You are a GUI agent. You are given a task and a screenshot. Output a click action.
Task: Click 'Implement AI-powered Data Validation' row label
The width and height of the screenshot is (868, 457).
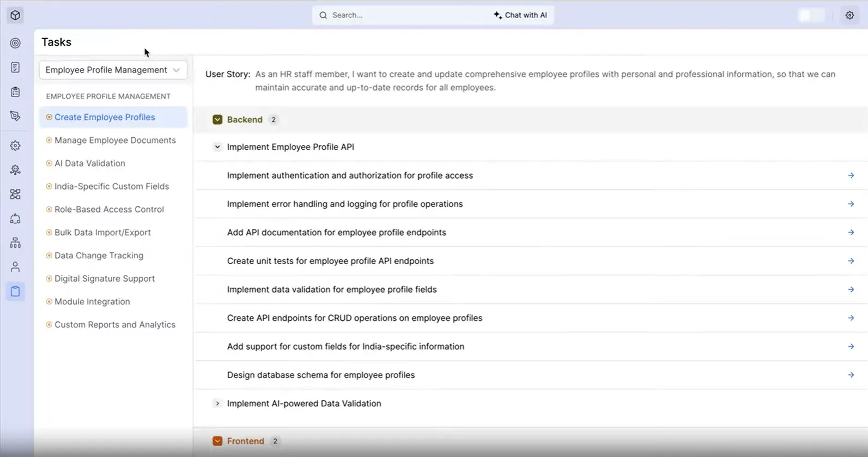pyautogui.click(x=304, y=404)
